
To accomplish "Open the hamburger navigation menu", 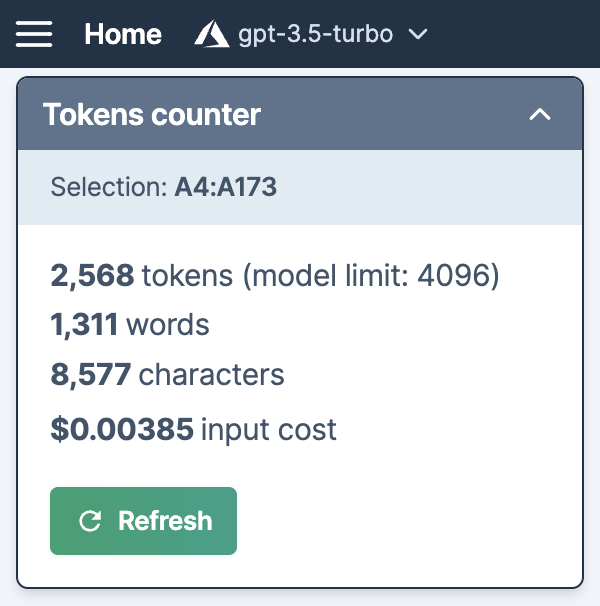I will click(x=34, y=34).
